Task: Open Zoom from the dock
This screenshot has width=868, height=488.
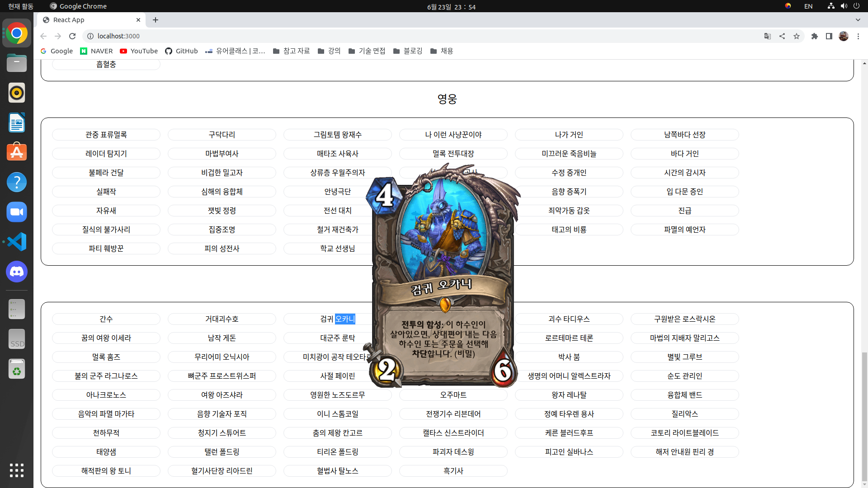Action: [x=17, y=212]
